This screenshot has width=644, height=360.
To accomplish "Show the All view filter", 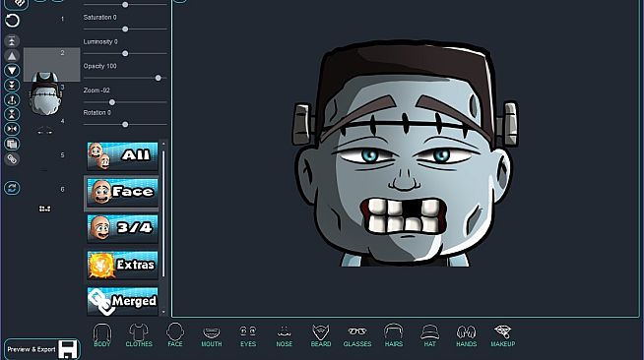I will [x=122, y=155].
